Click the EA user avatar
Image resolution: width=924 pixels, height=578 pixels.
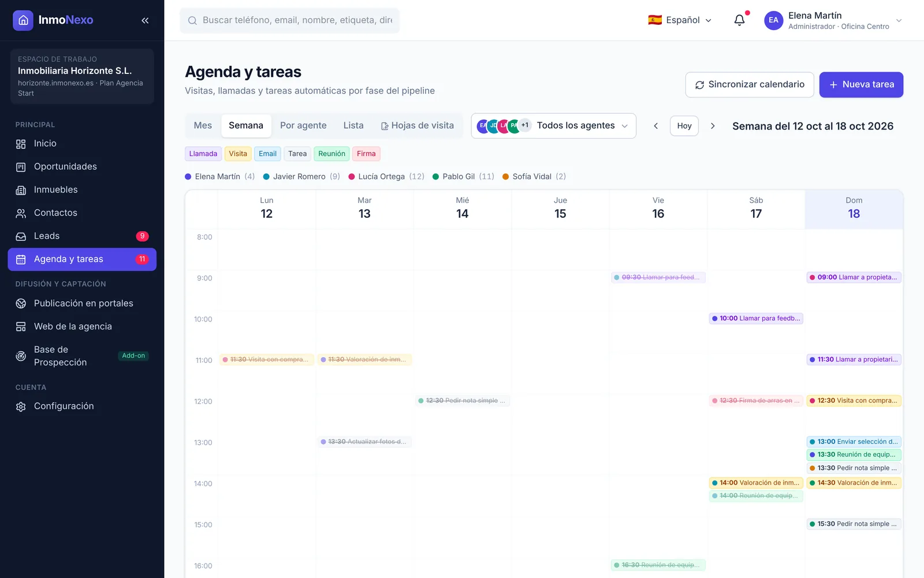click(x=773, y=20)
